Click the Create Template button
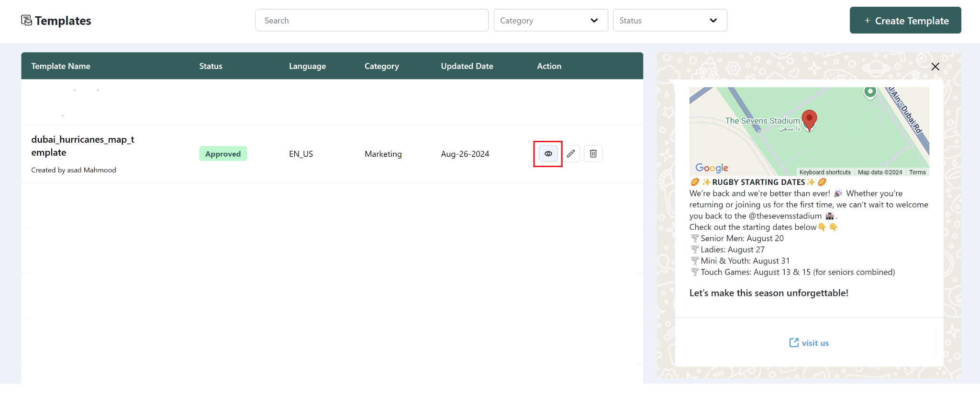The height and width of the screenshot is (398, 980). point(905,20)
